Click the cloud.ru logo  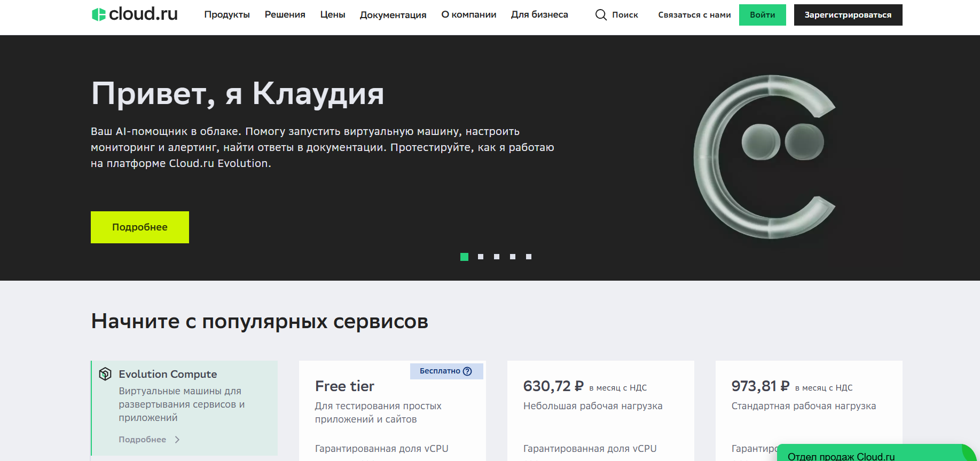[135, 14]
